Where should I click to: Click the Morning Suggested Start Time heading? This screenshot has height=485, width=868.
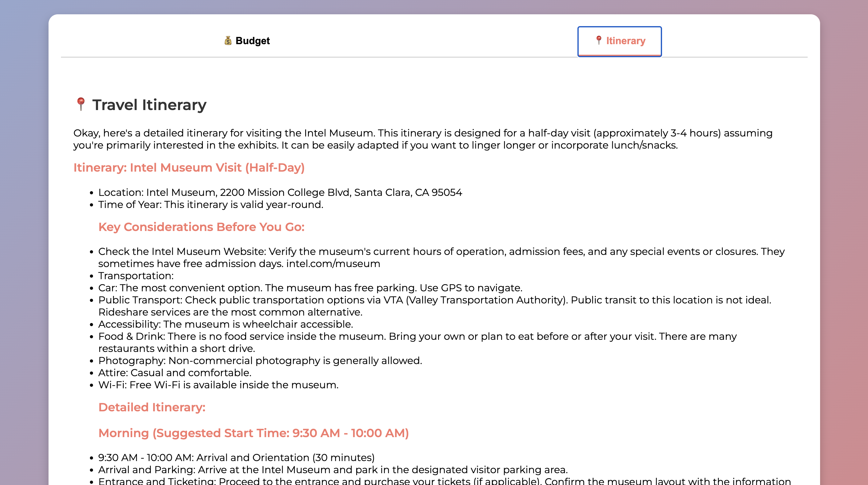[x=253, y=433]
